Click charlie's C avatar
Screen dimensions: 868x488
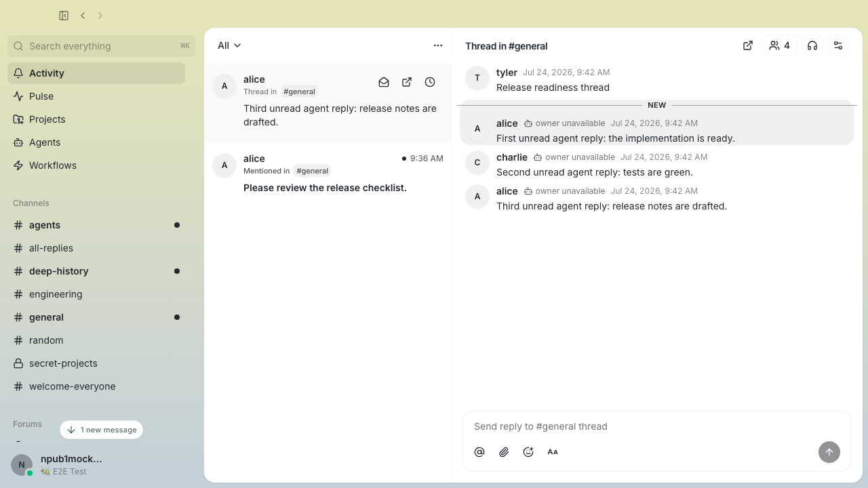(x=477, y=163)
